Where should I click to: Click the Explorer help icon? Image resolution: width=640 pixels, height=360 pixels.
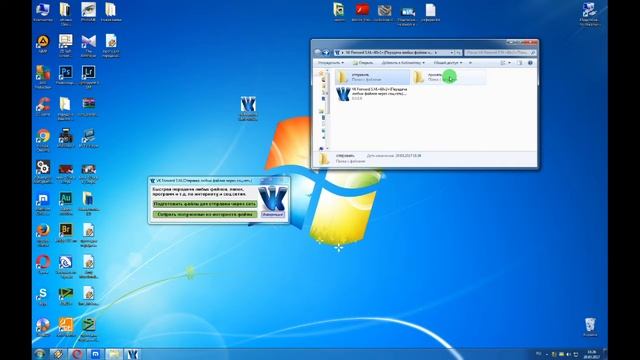pos(530,63)
